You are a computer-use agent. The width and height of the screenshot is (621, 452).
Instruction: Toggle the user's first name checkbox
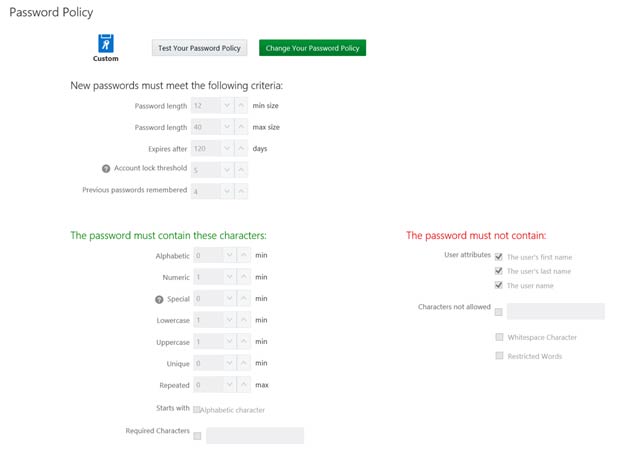(499, 257)
